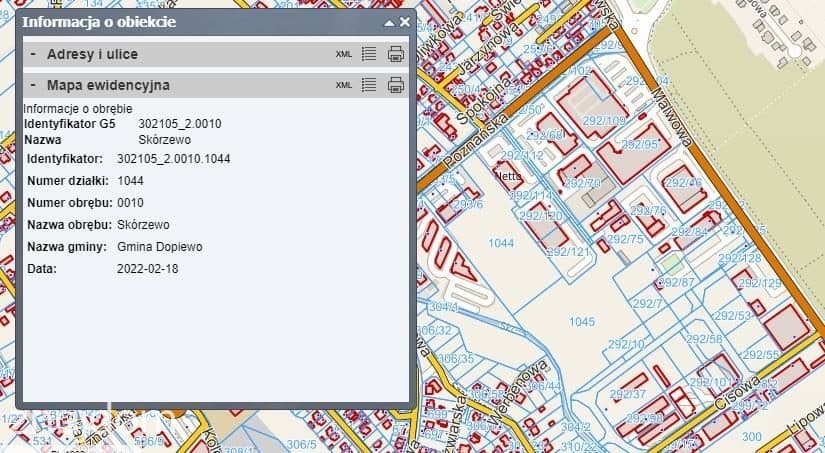The width and height of the screenshot is (825, 453).
Task: Select identifier 302105_2.0010.1044 value
Action: [x=174, y=158]
